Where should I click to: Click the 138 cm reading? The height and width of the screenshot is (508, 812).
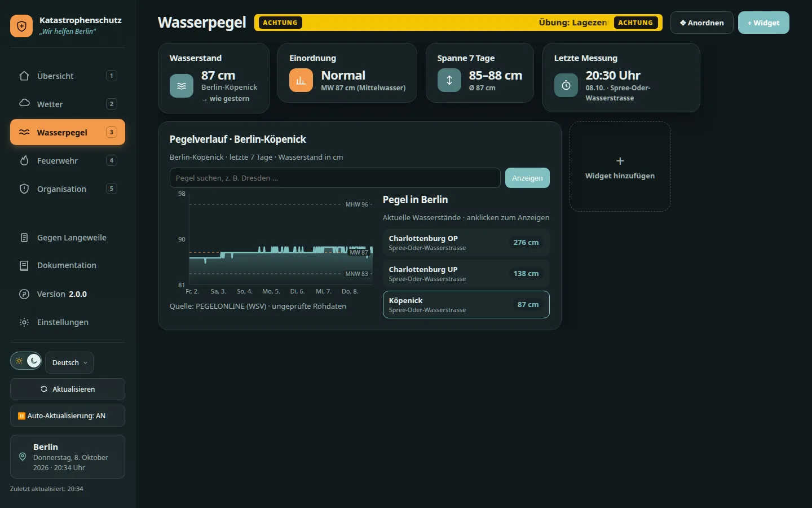(x=526, y=274)
